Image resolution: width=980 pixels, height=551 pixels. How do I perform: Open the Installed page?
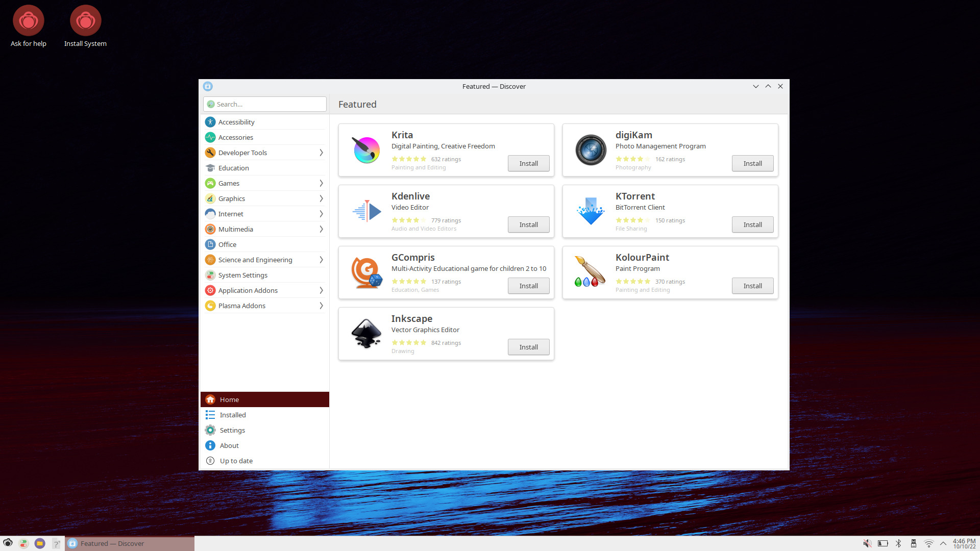coord(233,415)
